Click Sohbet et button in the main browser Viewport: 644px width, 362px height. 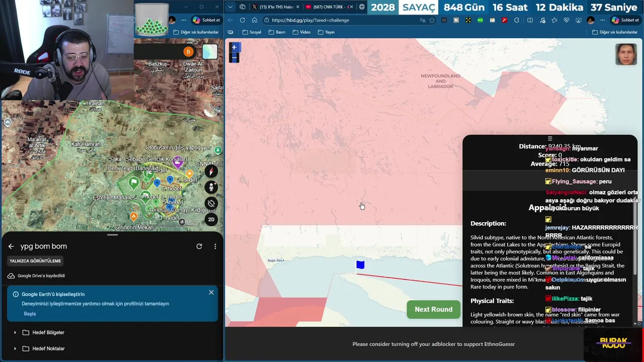pos(625,20)
